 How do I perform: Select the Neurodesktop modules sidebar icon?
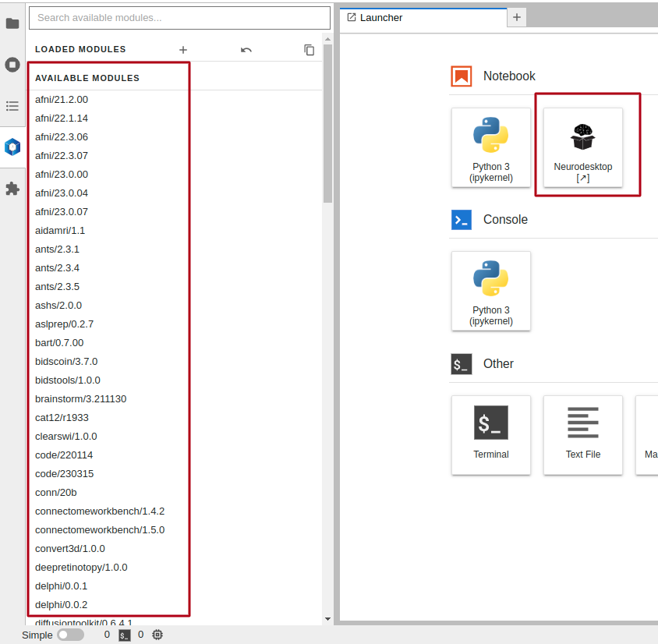(x=12, y=147)
